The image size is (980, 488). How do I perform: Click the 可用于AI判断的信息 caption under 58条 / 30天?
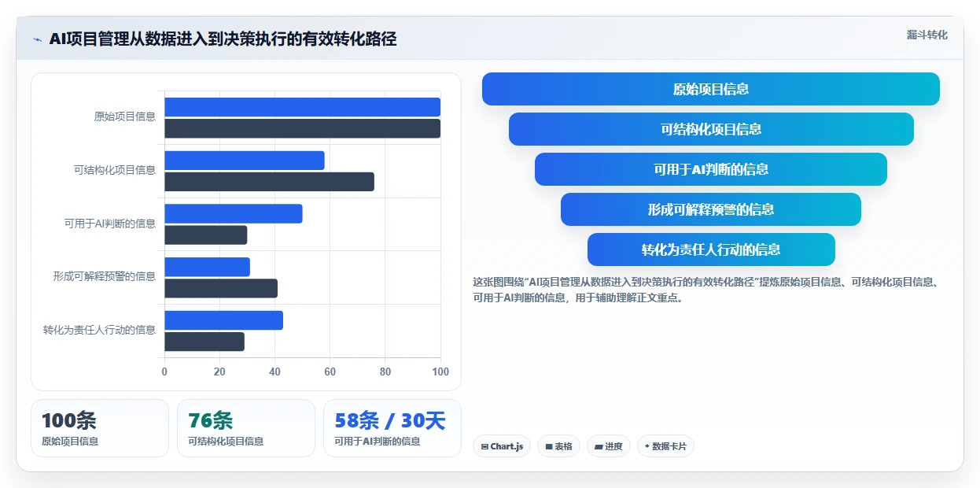378,442
